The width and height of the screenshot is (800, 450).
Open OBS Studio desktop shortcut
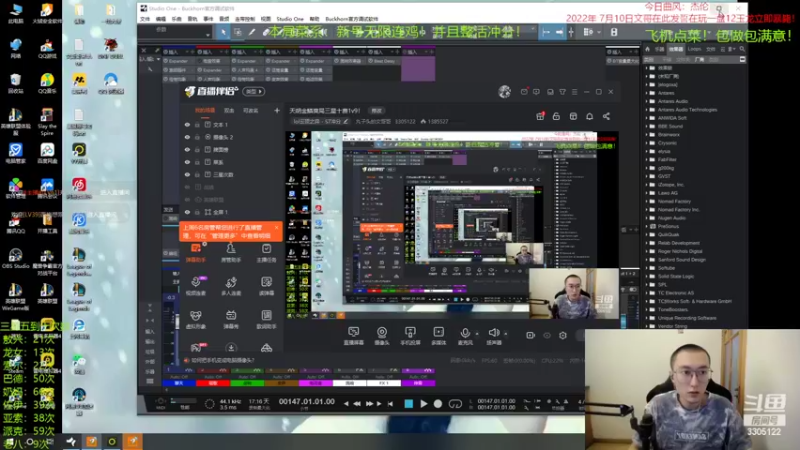(x=15, y=258)
